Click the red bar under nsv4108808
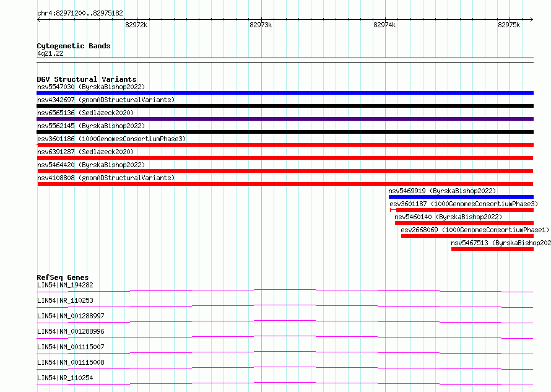Screen dimensions: 551x392 pos(285,184)
